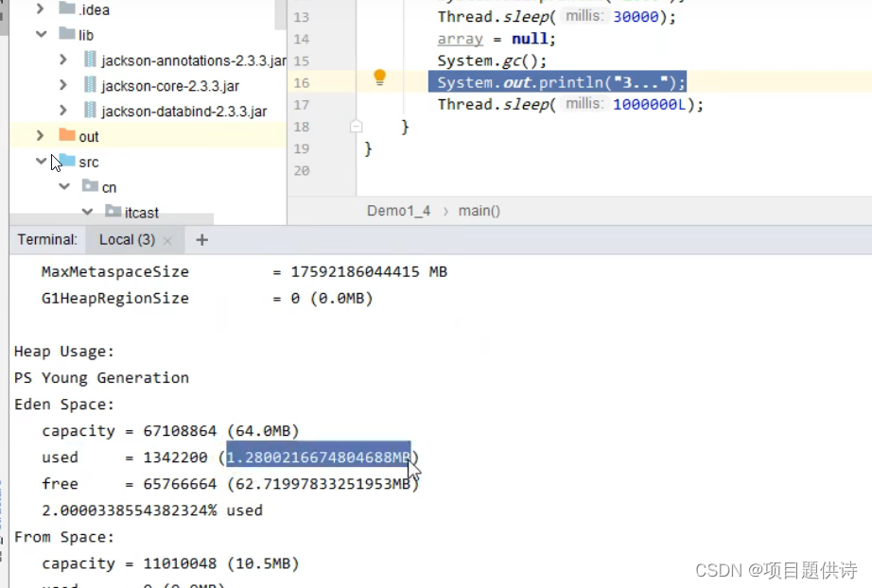Select Demo1_4 in the breadcrumb bar
Viewport: 872px width, 588px height.
click(x=399, y=211)
